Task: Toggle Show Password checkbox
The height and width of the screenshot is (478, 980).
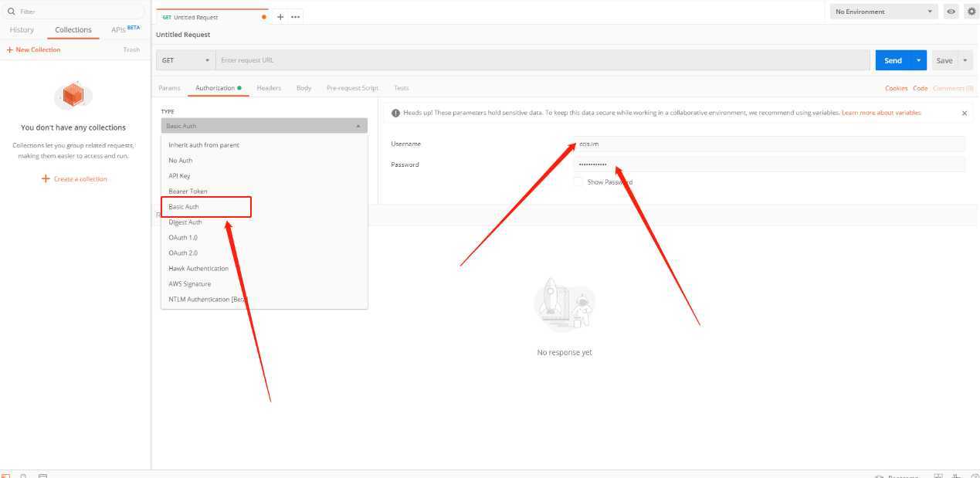Action: (x=578, y=182)
